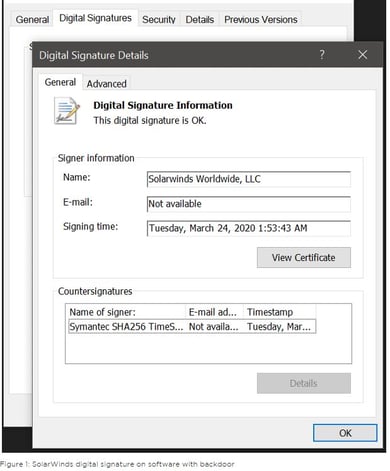Viewport: 390px width, 471px height.
Task: Click the E-mail field showing Not available
Action: tap(249, 204)
